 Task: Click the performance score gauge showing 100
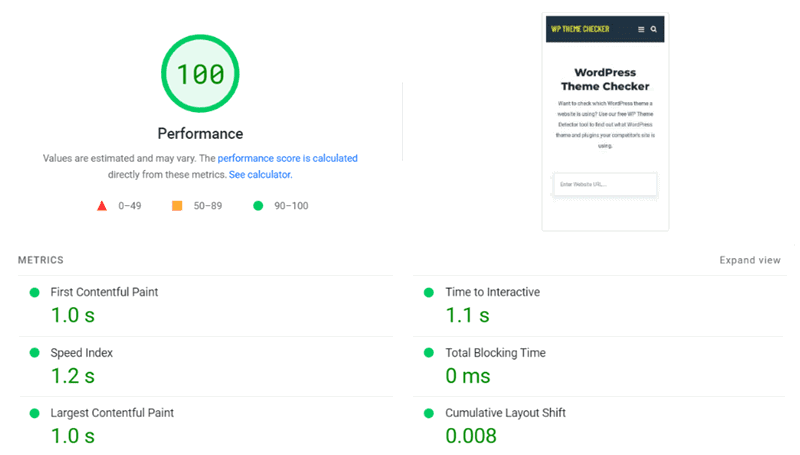click(200, 73)
